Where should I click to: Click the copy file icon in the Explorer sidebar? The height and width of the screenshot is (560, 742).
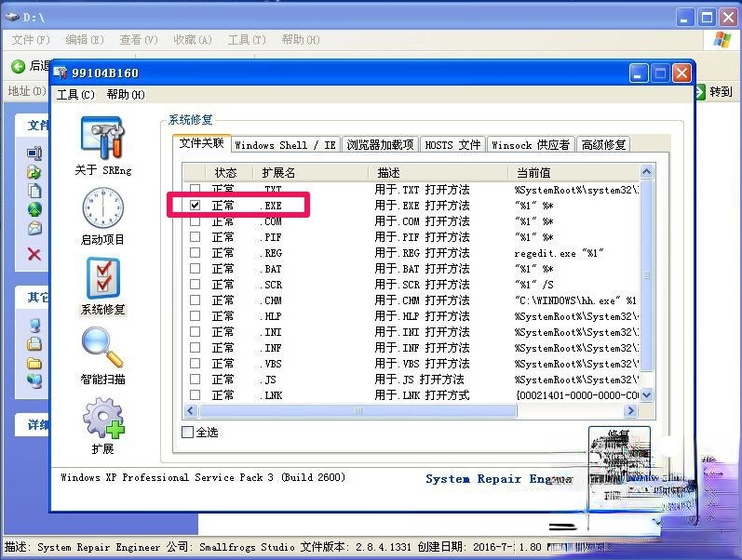coord(34,191)
